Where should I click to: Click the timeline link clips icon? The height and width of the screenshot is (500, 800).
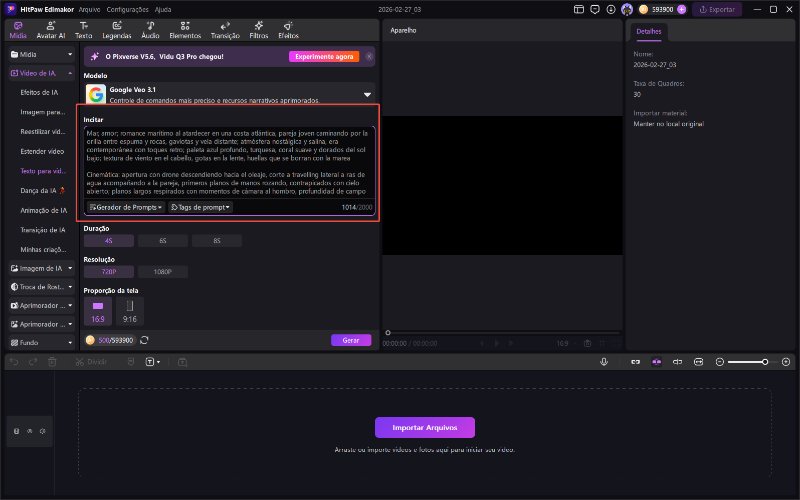click(635, 362)
